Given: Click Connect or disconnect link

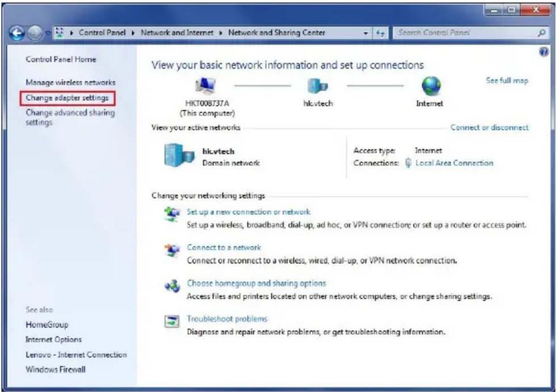Looking at the screenshot, I should (490, 127).
